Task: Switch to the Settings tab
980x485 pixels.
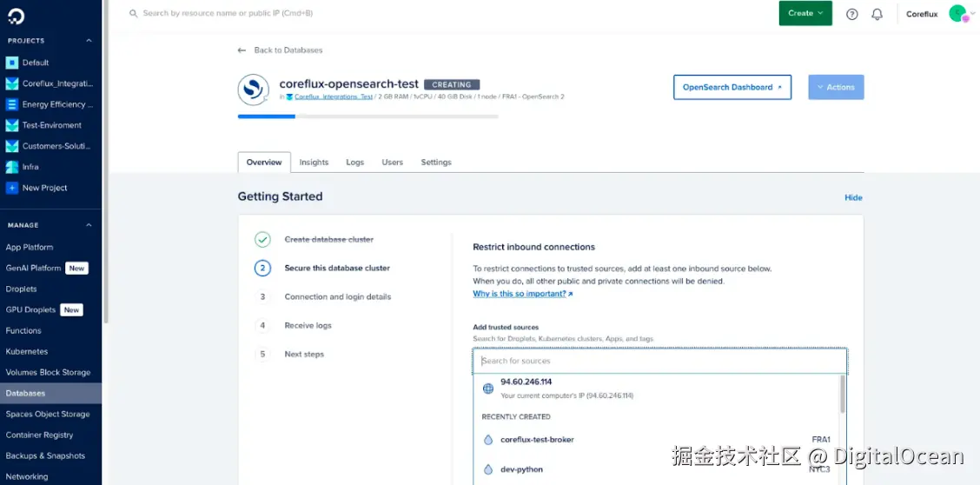Action: pos(436,162)
